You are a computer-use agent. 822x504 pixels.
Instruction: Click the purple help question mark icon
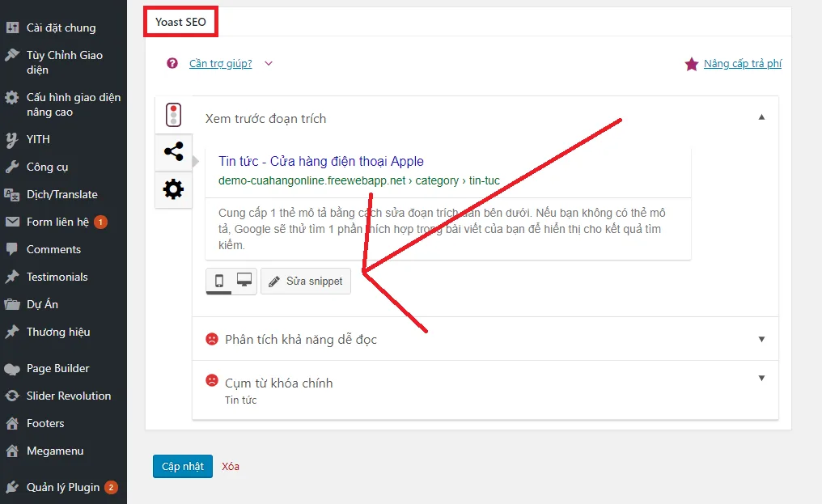[172, 63]
